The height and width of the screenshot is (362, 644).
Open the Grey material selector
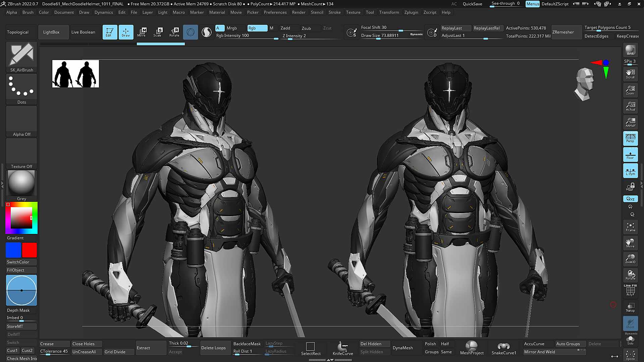[x=21, y=186]
